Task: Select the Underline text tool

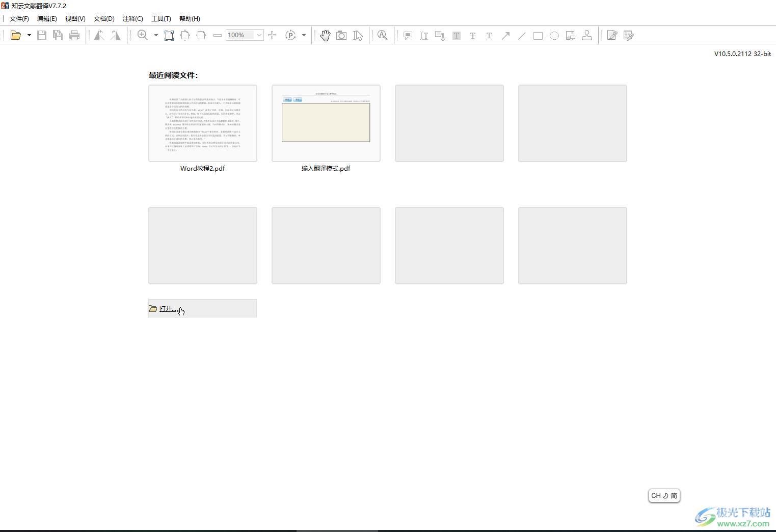Action: coord(489,35)
